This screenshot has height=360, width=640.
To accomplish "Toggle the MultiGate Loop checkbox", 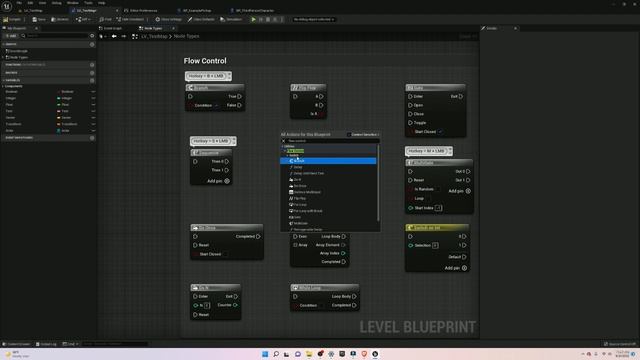I will tap(428, 198).
